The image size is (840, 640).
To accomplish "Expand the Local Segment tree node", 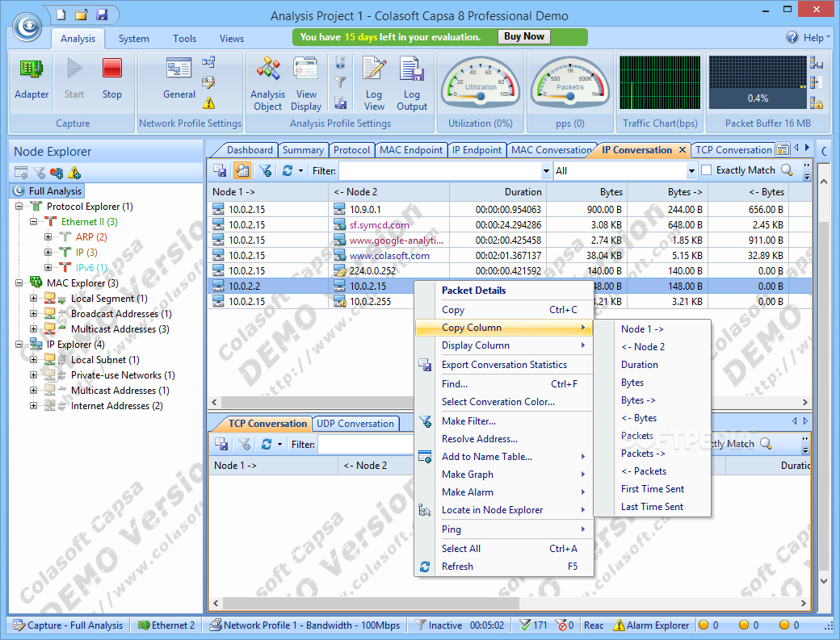I will 33,298.
